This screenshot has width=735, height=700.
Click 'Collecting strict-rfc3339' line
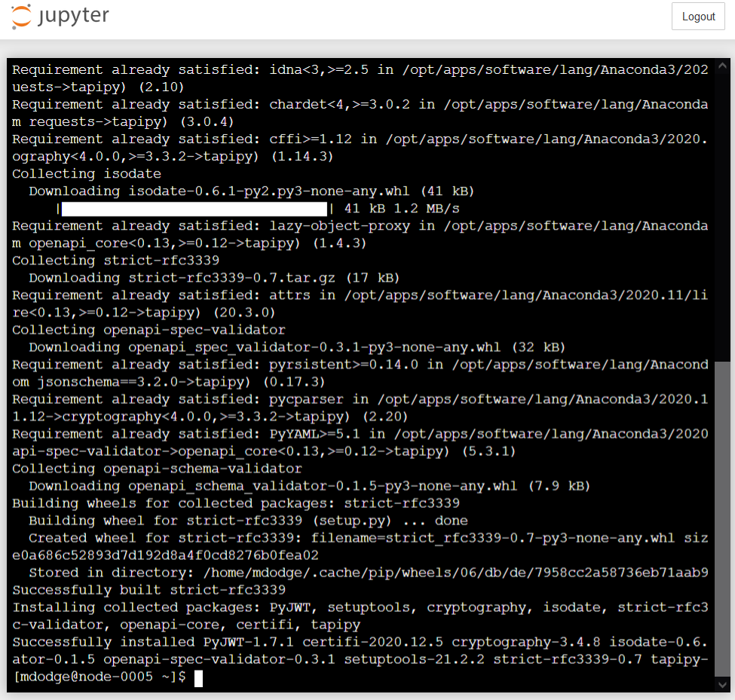point(116,261)
